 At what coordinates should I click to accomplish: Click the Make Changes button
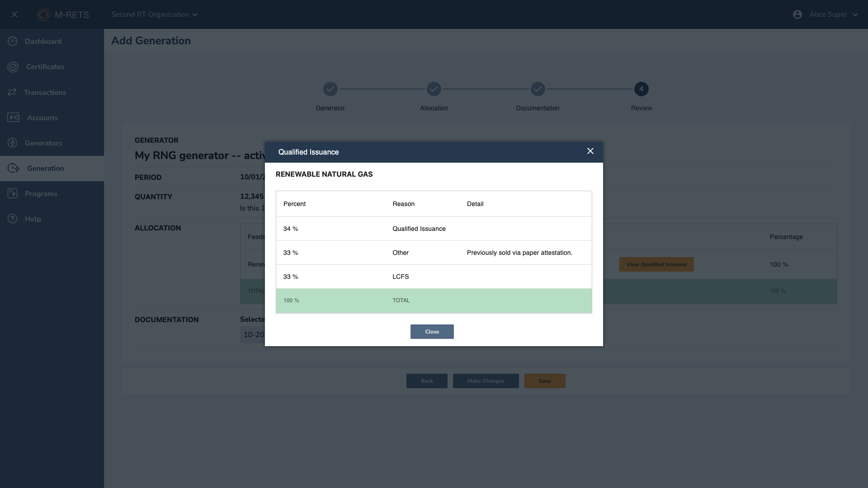pyautogui.click(x=486, y=381)
